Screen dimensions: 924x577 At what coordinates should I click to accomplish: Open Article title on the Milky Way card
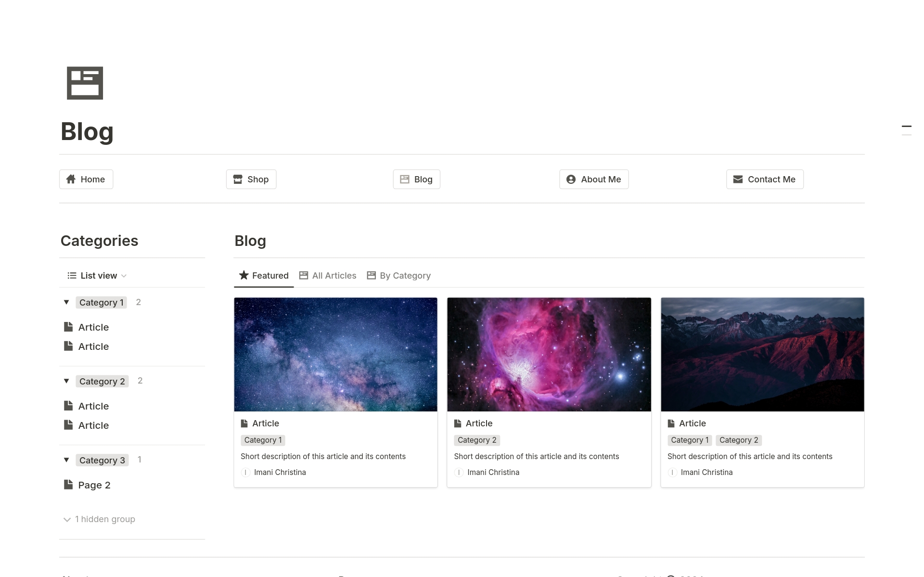coord(266,423)
